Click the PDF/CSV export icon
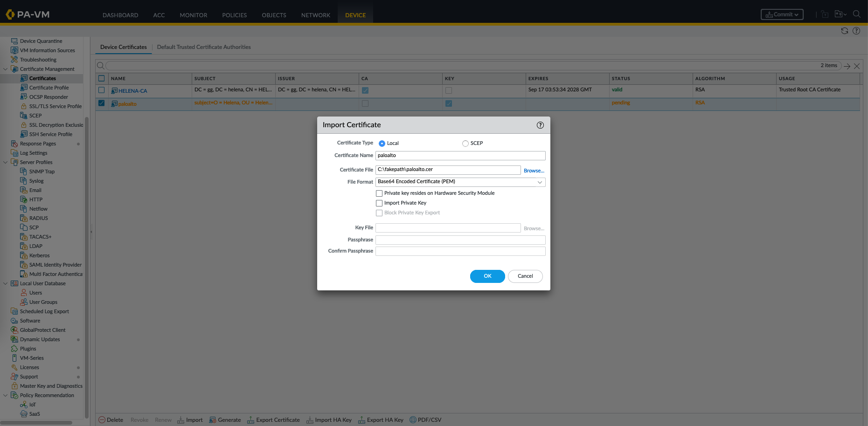Screen dimensions: 868x426 coord(413,420)
